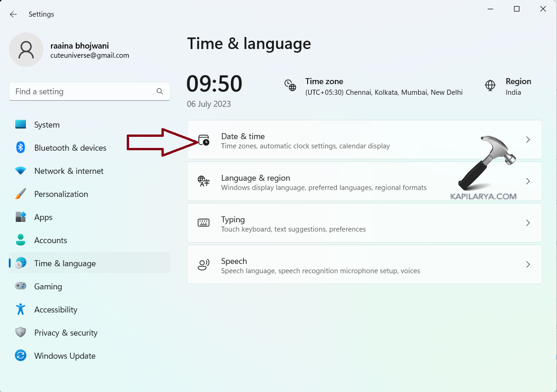Click the Region globe icon
557x392 pixels.
(490, 85)
